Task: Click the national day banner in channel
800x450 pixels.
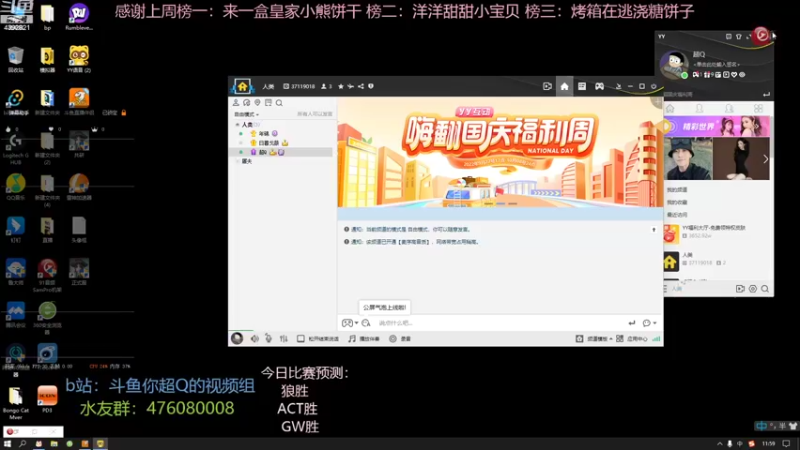Action: 500,152
